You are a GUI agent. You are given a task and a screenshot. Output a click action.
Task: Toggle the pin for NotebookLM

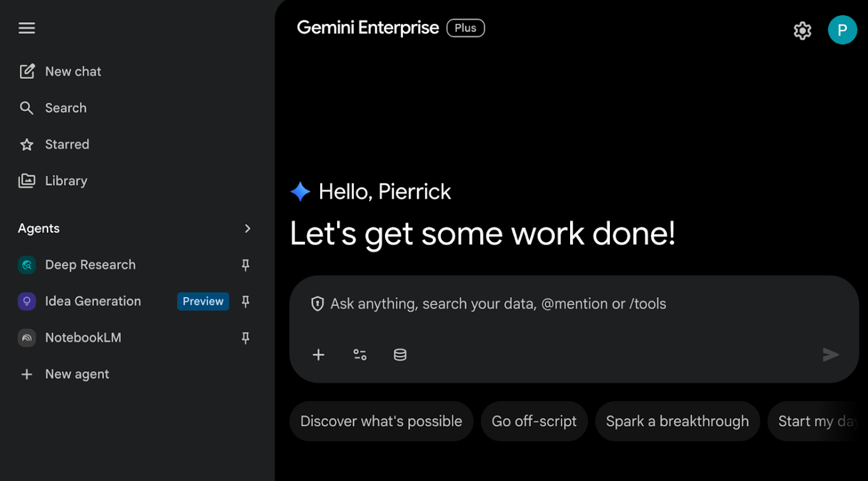[x=245, y=338]
